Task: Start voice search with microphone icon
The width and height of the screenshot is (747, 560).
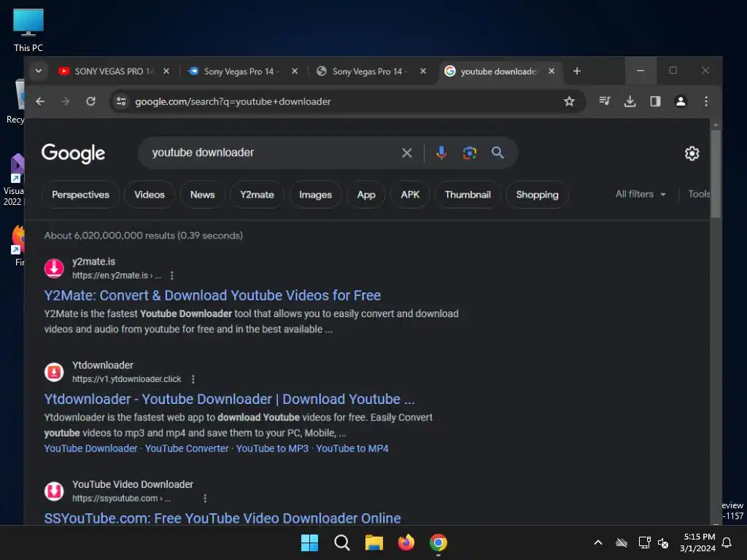Action: (x=441, y=153)
